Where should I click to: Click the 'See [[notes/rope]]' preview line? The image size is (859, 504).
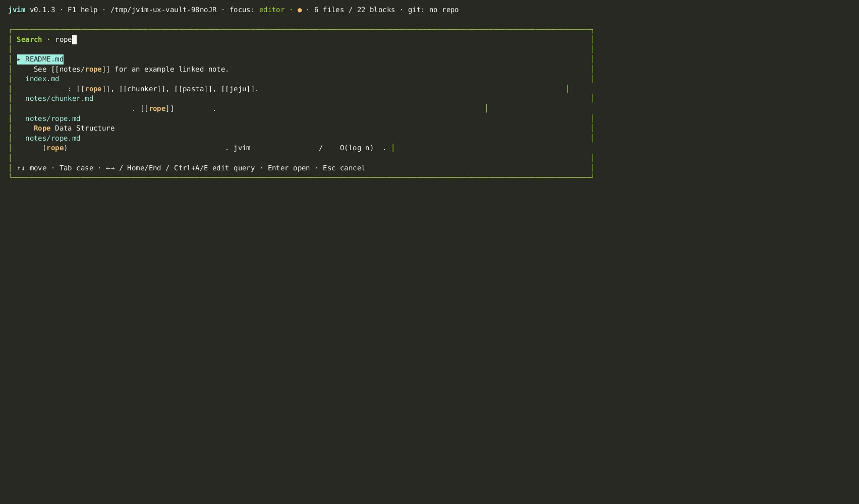point(131,69)
